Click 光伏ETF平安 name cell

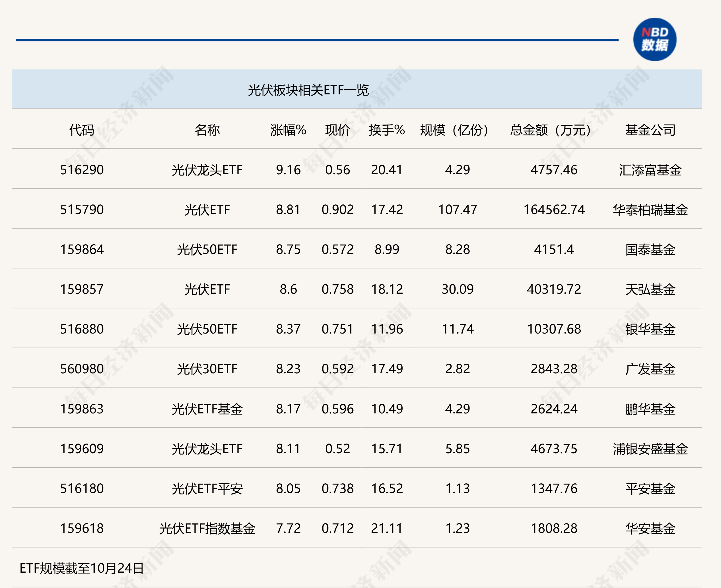pos(208,488)
